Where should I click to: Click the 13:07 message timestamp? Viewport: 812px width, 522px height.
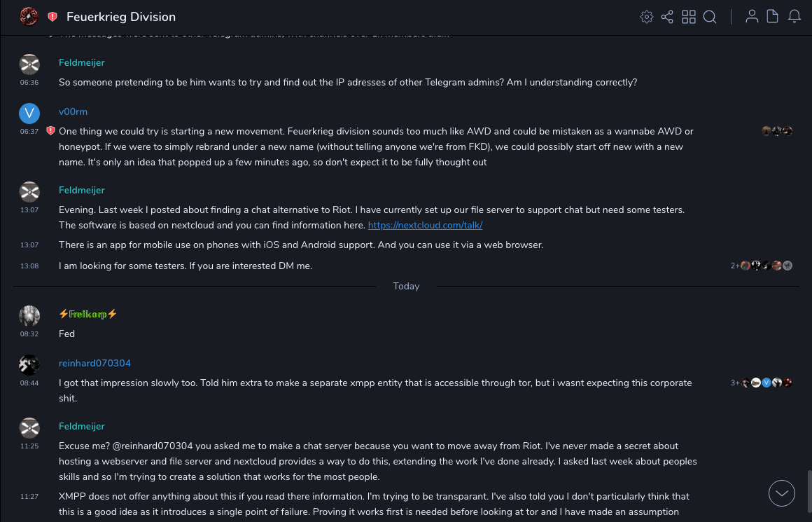coord(29,210)
